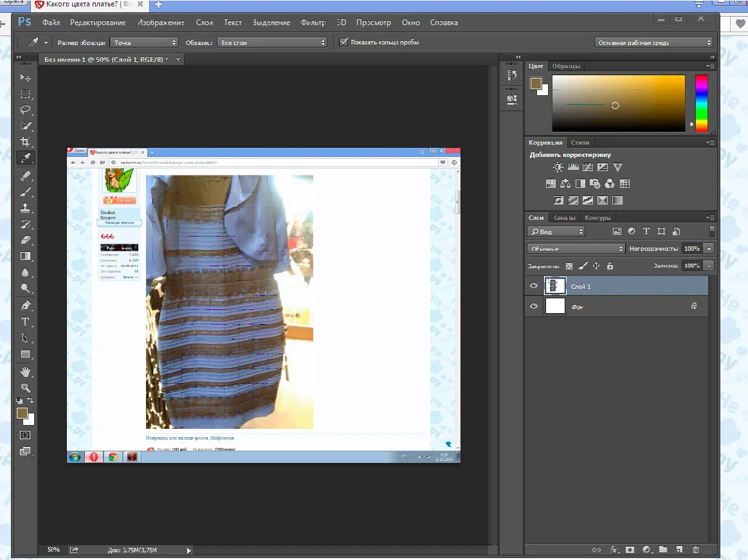Select the Crop tool
The image size is (748, 560).
click(x=26, y=141)
